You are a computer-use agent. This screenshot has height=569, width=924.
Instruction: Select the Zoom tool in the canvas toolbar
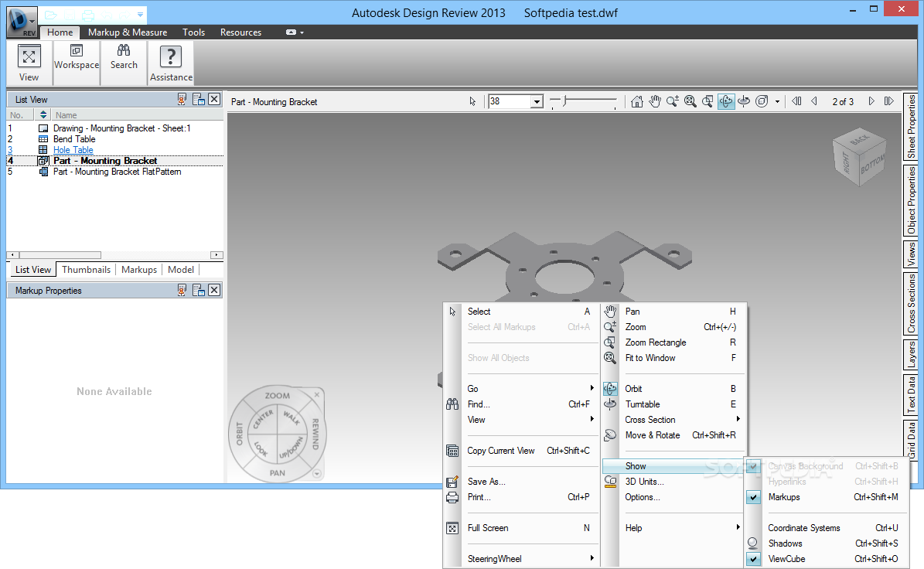[x=673, y=101]
